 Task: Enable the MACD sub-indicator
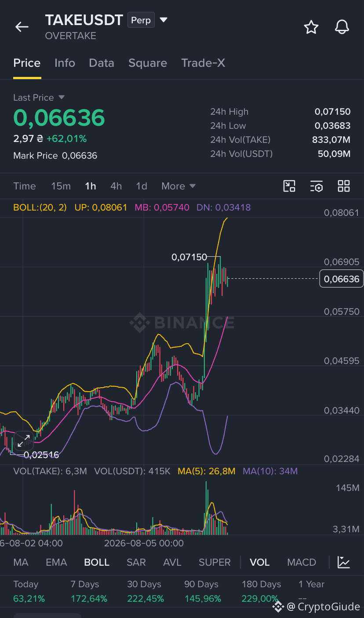(x=302, y=562)
